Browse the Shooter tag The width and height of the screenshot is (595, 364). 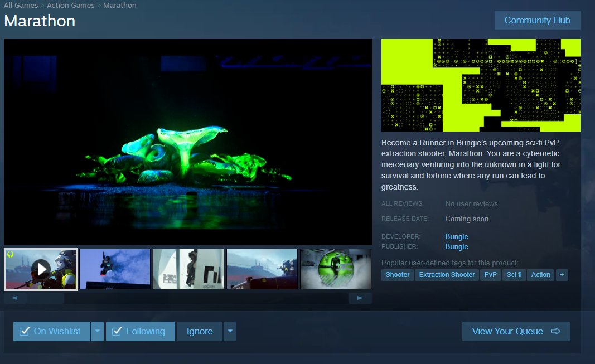(397, 275)
